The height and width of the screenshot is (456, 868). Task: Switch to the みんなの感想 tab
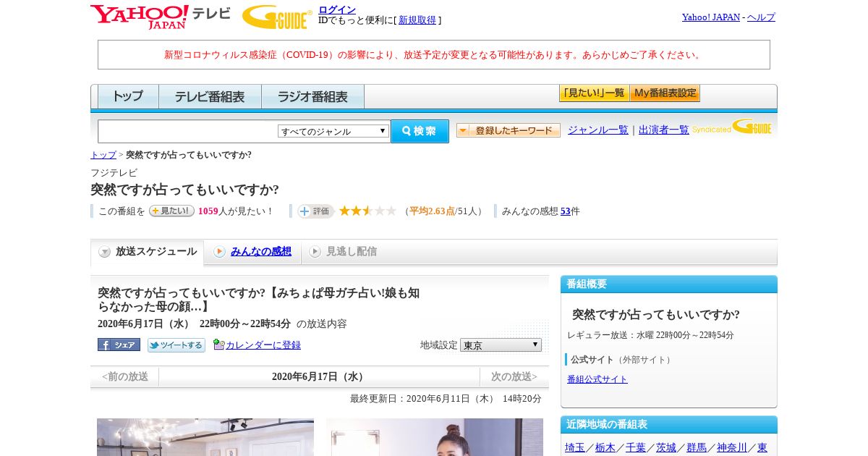point(252,251)
